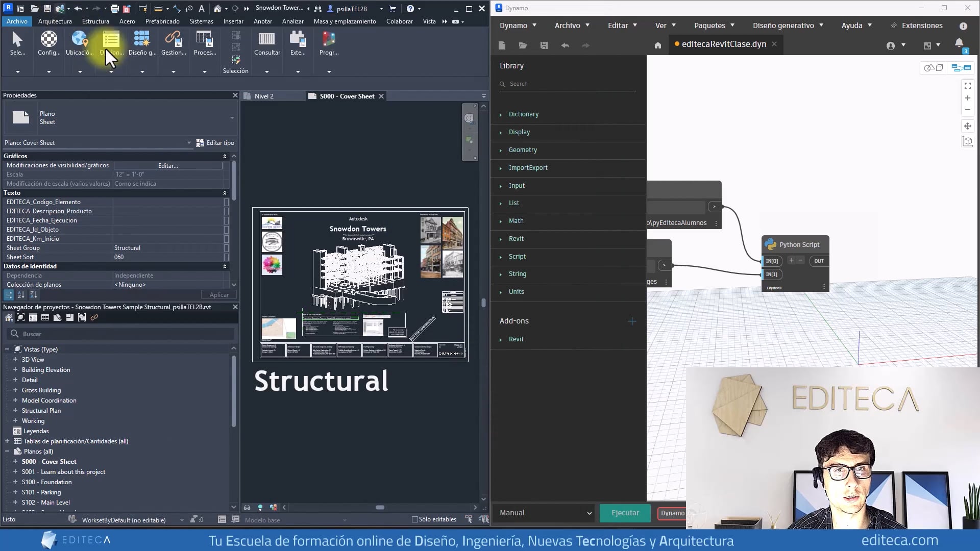Go to Dynamo home page icon
Screen dimensions: 980x551
tap(658, 45)
